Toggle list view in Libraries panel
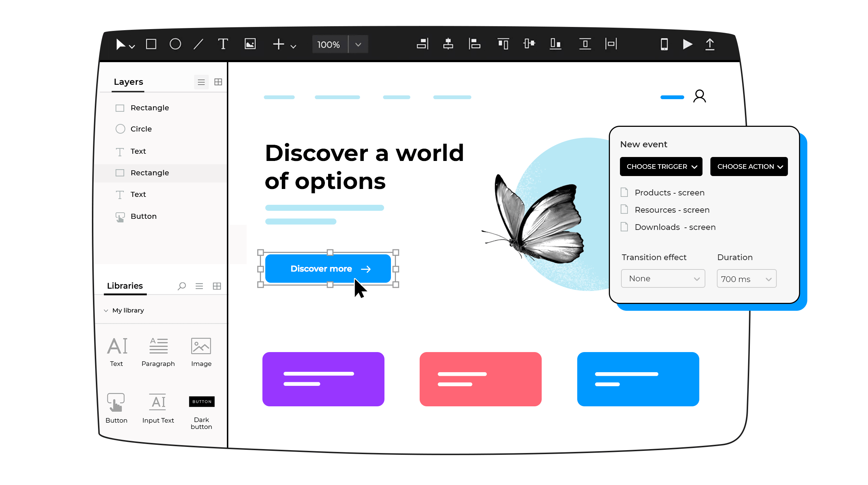Viewport: 868px width, 485px height. click(200, 286)
